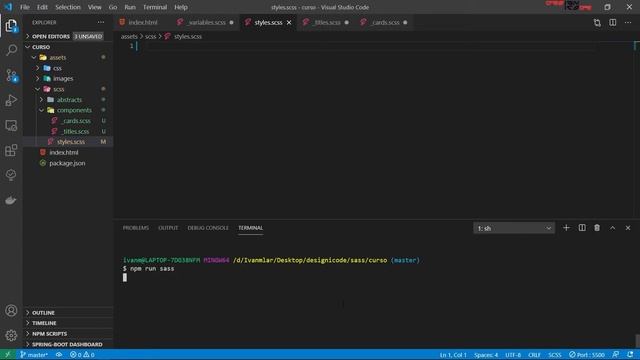Collapse the CURSO workspace folder

click(68, 47)
